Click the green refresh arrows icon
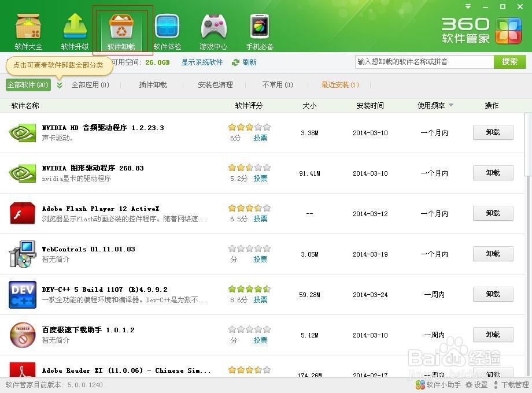 click(235, 62)
